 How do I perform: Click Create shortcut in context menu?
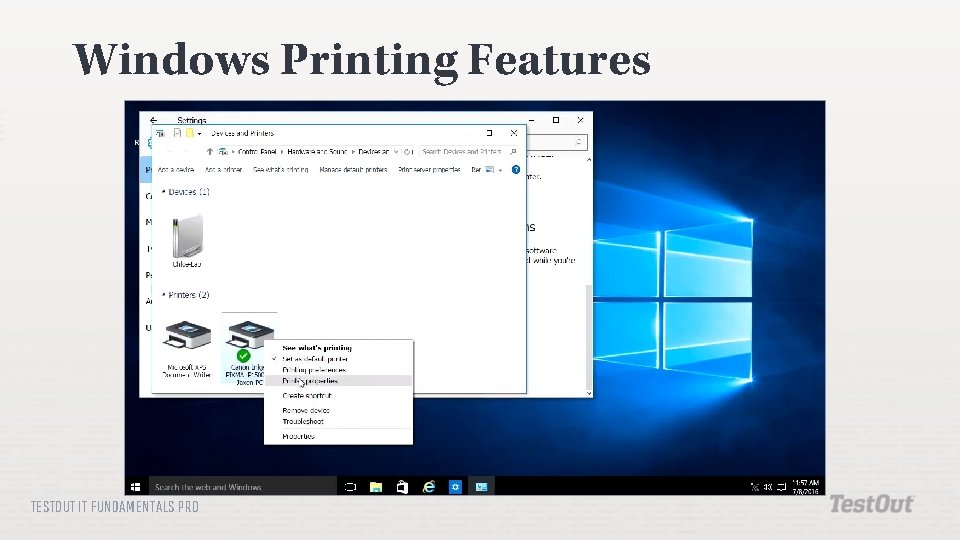coord(339,396)
